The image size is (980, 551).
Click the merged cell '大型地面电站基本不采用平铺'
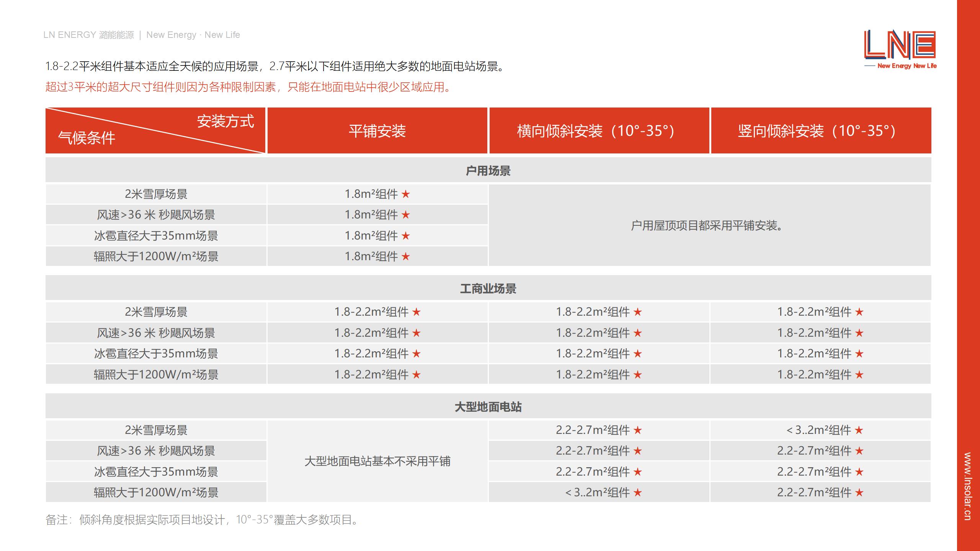pos(377,461)
